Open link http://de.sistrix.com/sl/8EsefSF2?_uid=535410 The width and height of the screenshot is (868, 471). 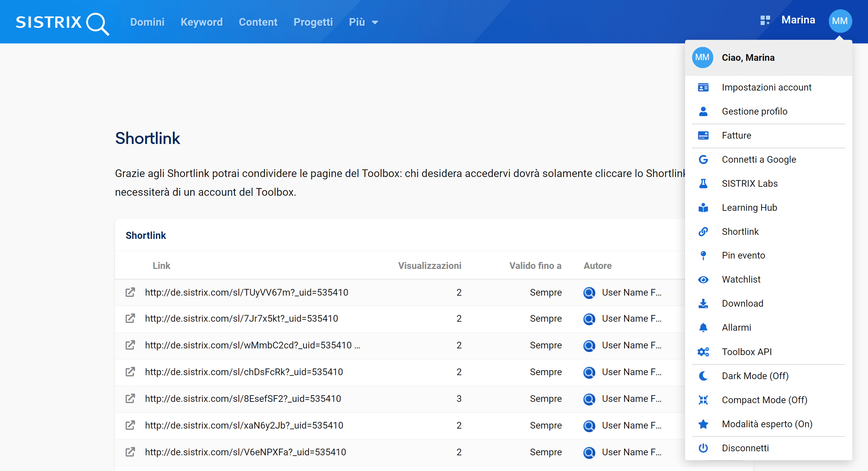tap(243, 399)
